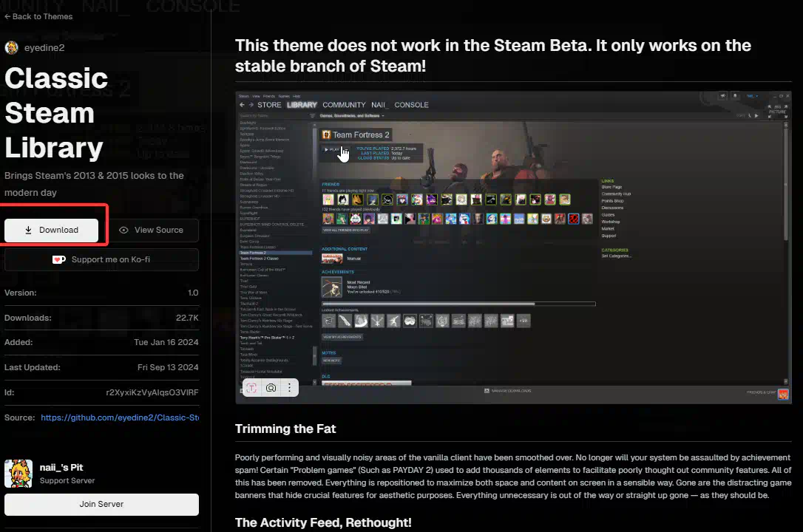Click the achievements progress bar
803x532 pixels.
(459, 304)
